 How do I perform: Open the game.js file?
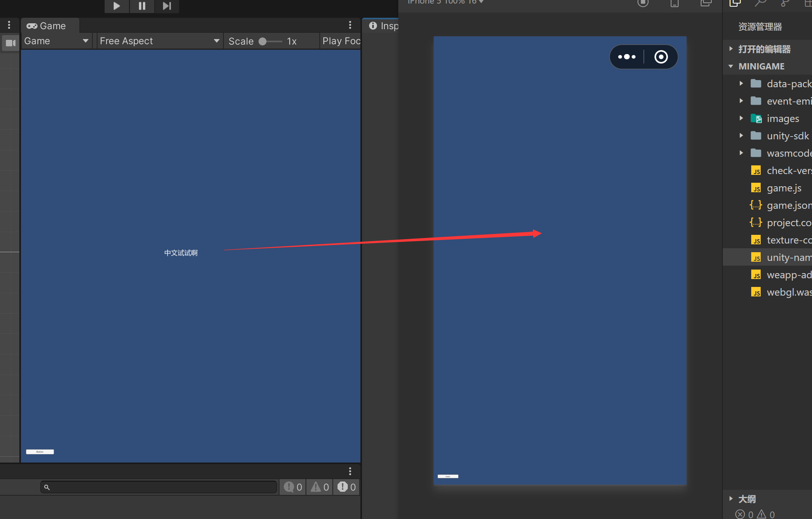pyautogui.click(x=784, y=188)
